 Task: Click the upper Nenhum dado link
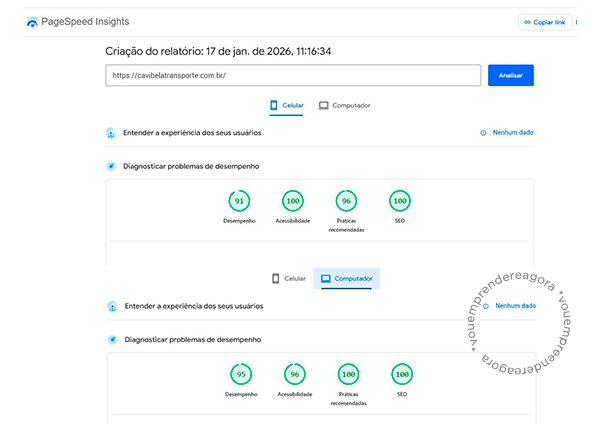513,132
